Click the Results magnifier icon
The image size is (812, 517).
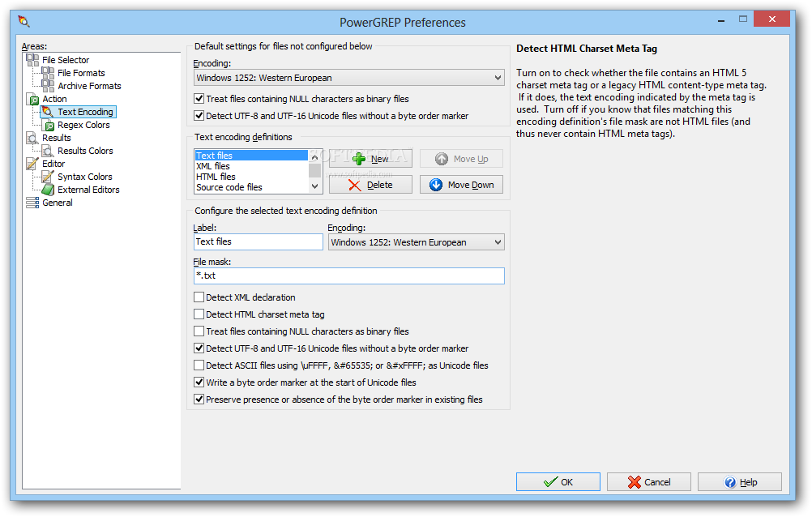32,138
